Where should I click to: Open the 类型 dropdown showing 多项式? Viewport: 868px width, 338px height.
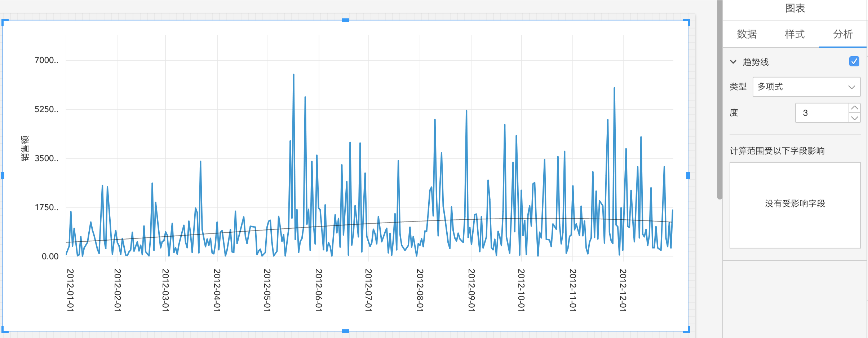point(806,87)
